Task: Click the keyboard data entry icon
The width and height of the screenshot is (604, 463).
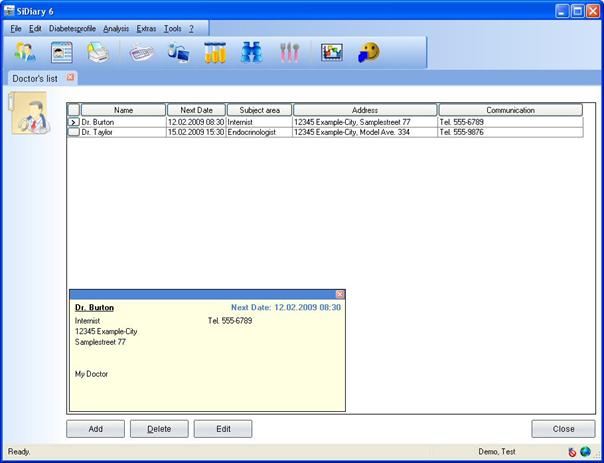Action: [x=142, y=53]
